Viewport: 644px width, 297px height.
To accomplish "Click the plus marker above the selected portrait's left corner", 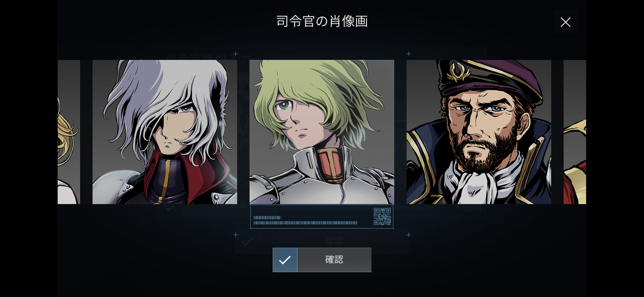I will click(x=236, y=54).
